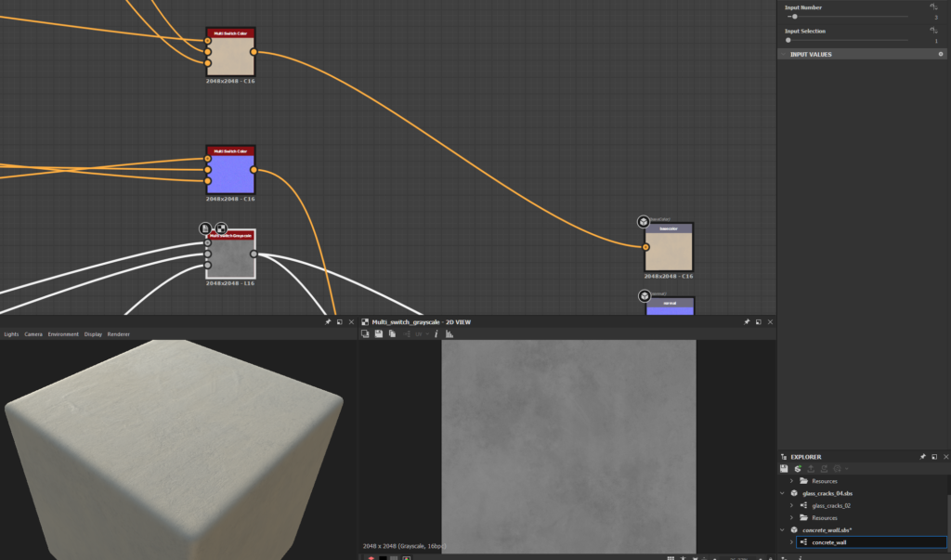This screenshot has width=951, height=560.
Task: Expand the glass_cracks_02 graph
Action: tap(791, 505)
